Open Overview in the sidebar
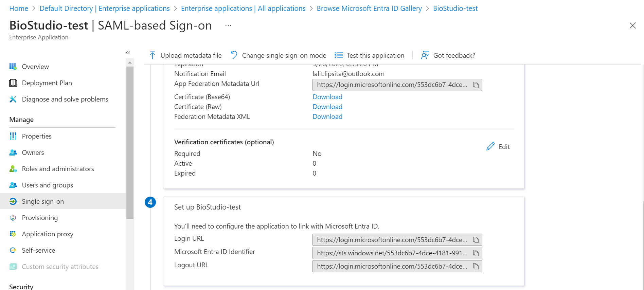The width and height of the screenshot is (644, 290). 35,67
